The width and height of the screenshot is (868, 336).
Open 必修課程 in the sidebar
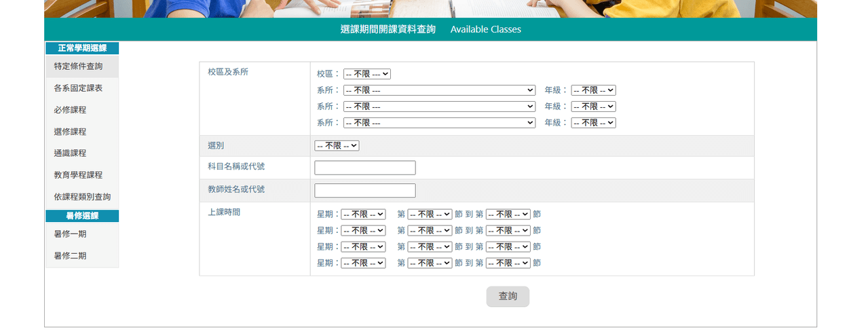(x=82, y=110)
